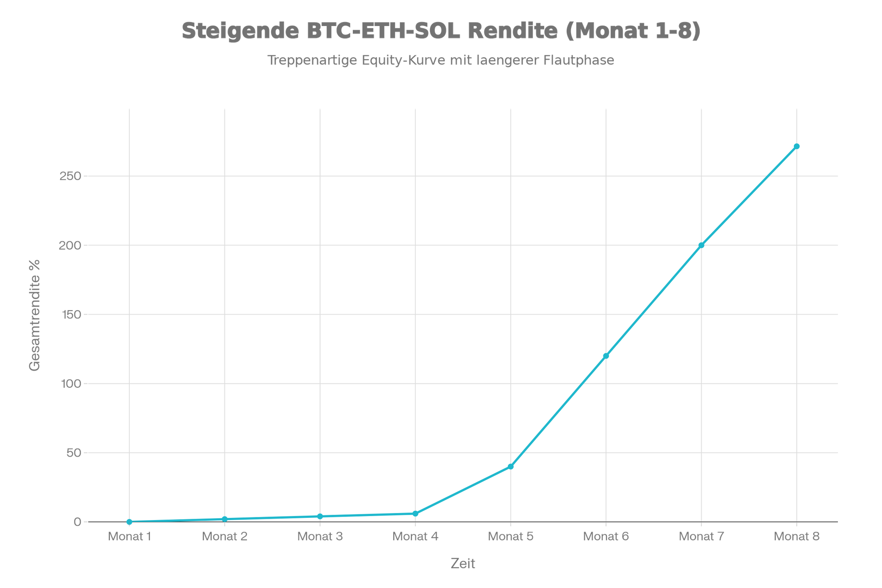
Task: Click the Monat 3 x-axis label
Action: coord(320,536)
